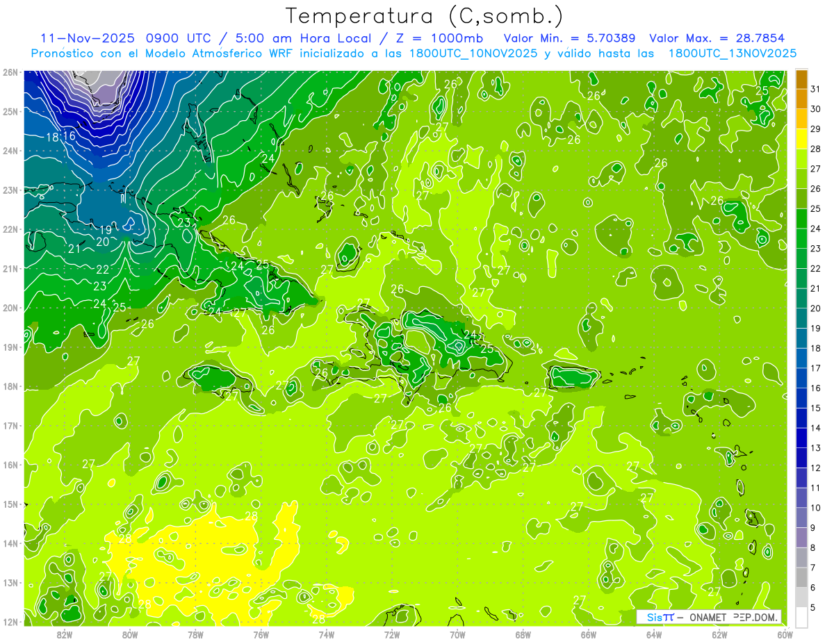Pick the orange swatch between 30 and 31

pyautogui.click(x=801, y=99)
